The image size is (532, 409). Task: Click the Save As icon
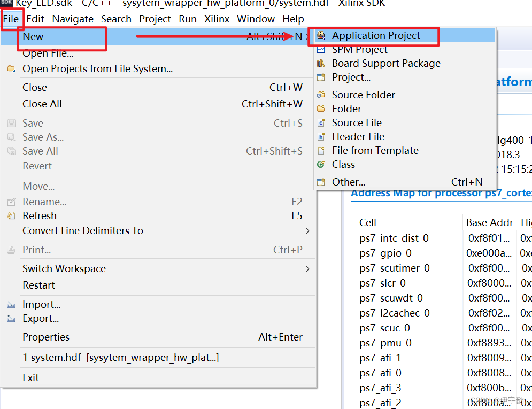11,137
